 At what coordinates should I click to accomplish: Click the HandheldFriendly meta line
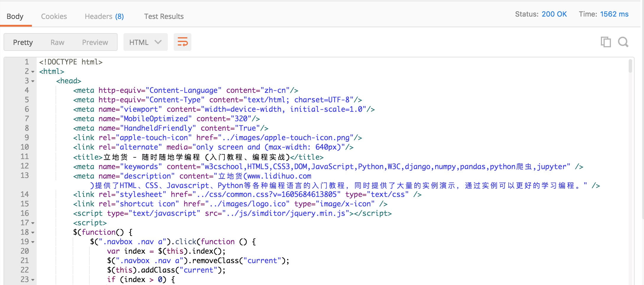point(171,128)
